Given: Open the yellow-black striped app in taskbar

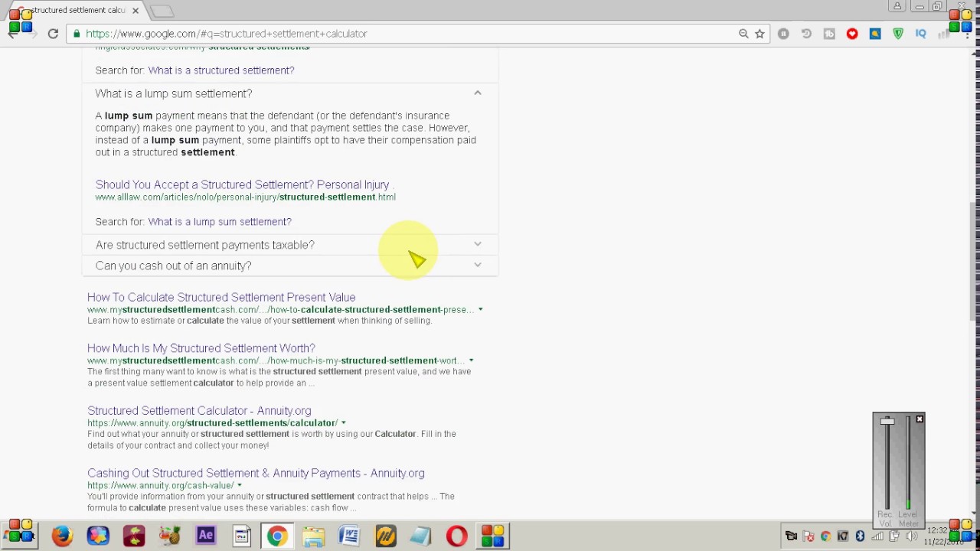Looking at the screenshot, I should click(x=385, y=536).
